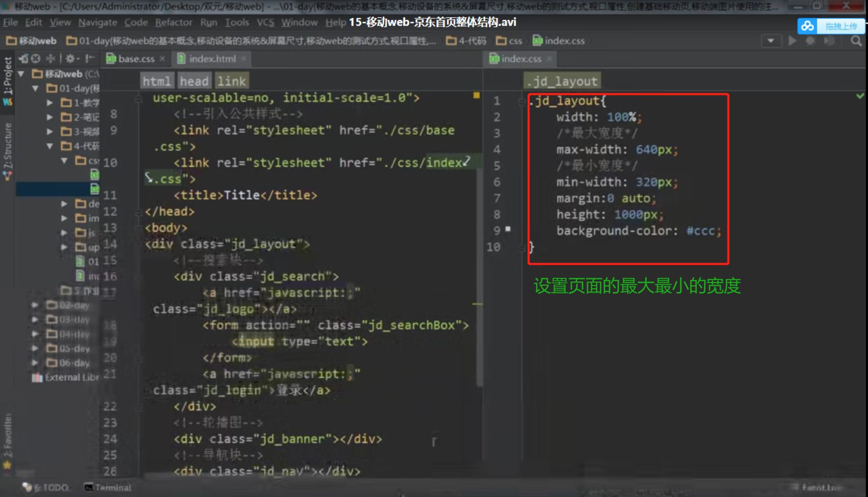Click the html breadcrumb tag
868x497 pixels.
(x=157, y=81)
